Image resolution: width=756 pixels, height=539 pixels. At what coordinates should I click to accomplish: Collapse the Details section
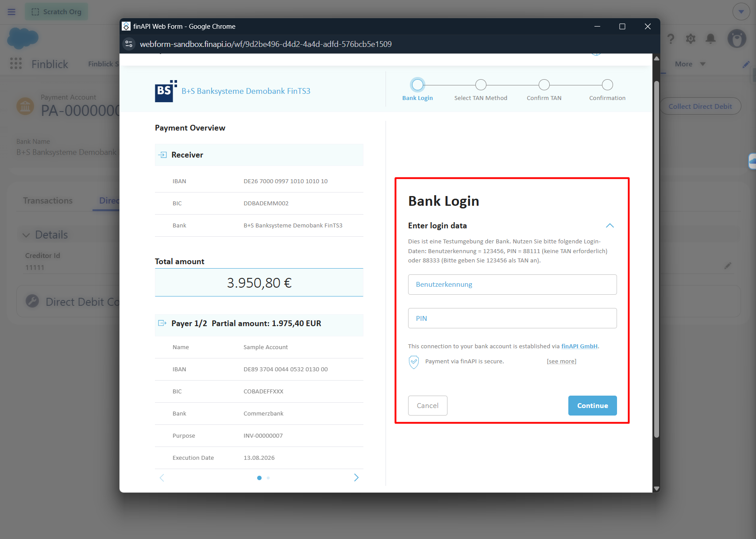click(27, 235)
